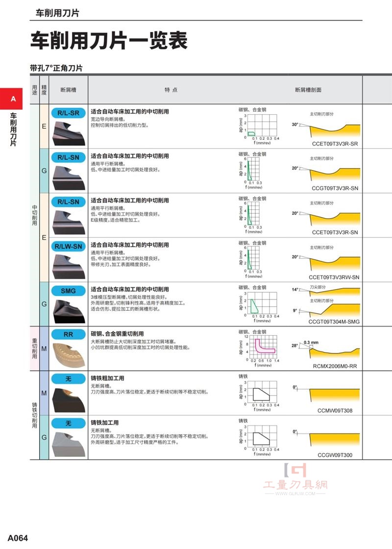Click the heading '铸铁粗加工用'
This screenshot has height=549, width=392.
(107, 378)
